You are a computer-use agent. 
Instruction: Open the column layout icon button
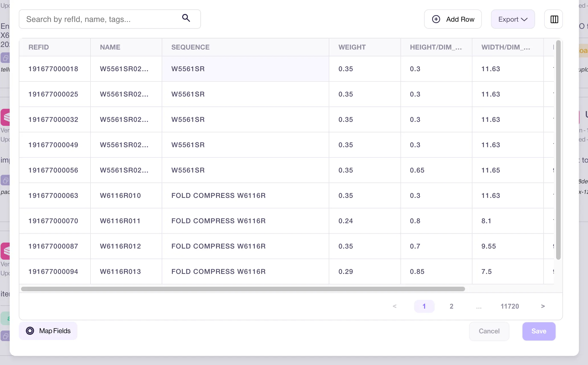coord(554,19)
